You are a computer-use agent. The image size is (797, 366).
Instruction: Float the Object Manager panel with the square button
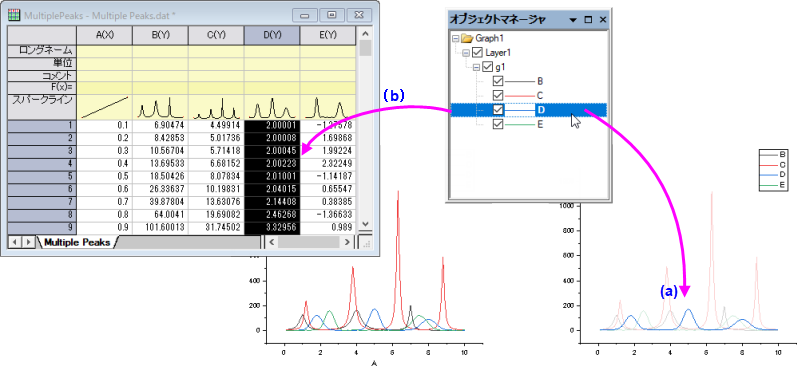[x=588, y=20]
